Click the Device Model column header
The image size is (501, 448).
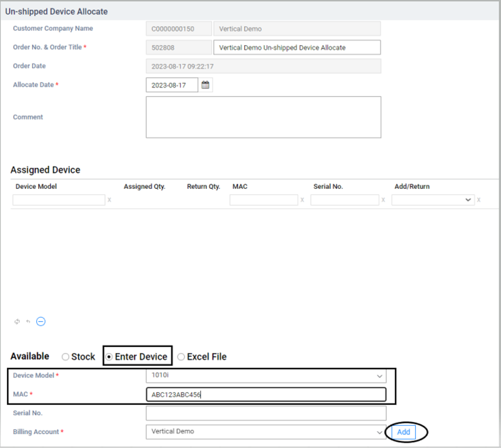pyautogui.click(x=36, y=186)
